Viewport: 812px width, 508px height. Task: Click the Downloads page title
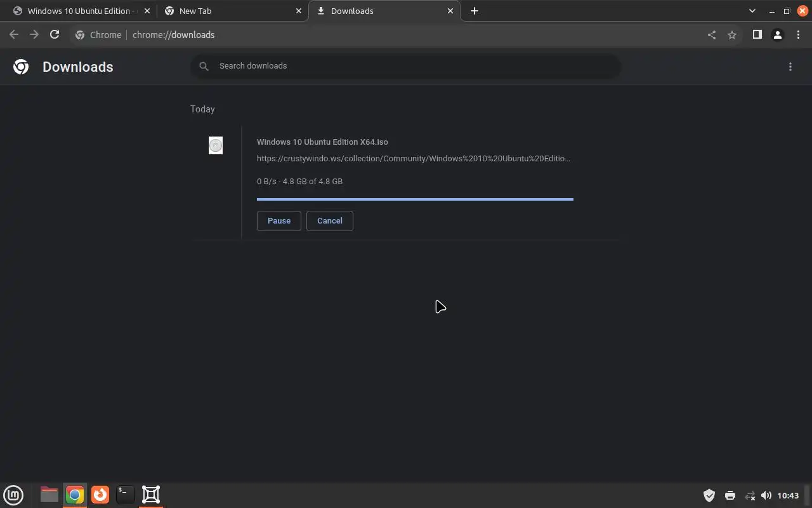[78, 67]
